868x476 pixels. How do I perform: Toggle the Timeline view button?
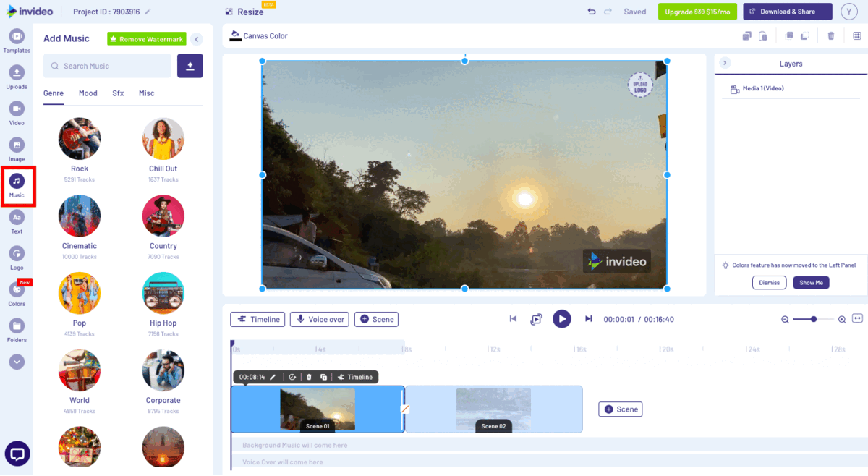pos(257,319)
